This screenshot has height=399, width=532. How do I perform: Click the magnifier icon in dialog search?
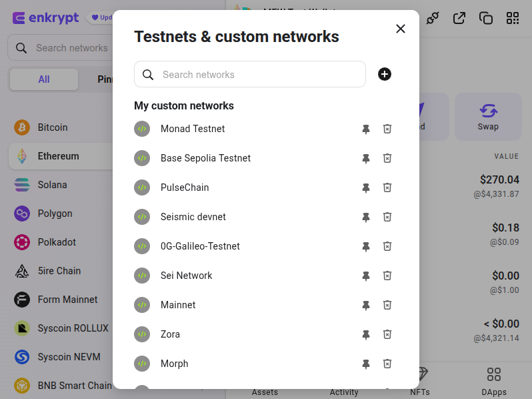click(148, 74)
